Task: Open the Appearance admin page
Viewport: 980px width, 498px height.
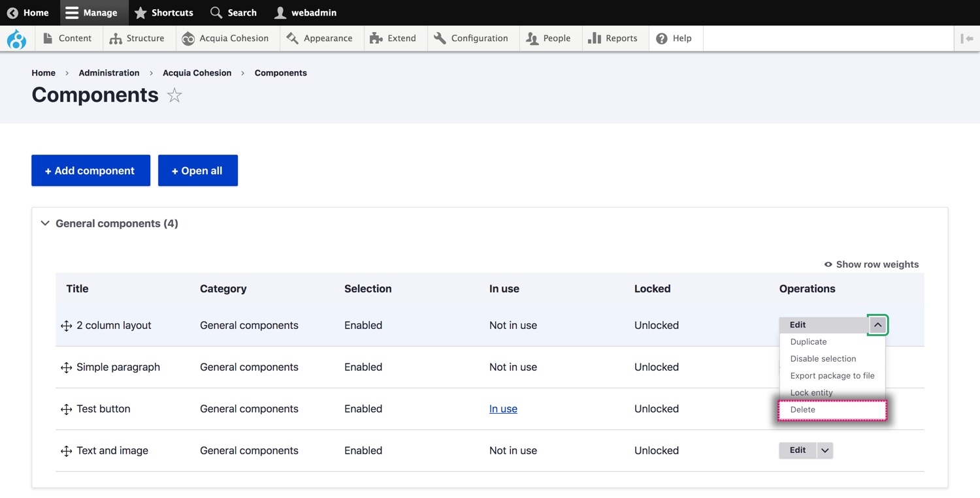Action: click(x=320, y=39)
